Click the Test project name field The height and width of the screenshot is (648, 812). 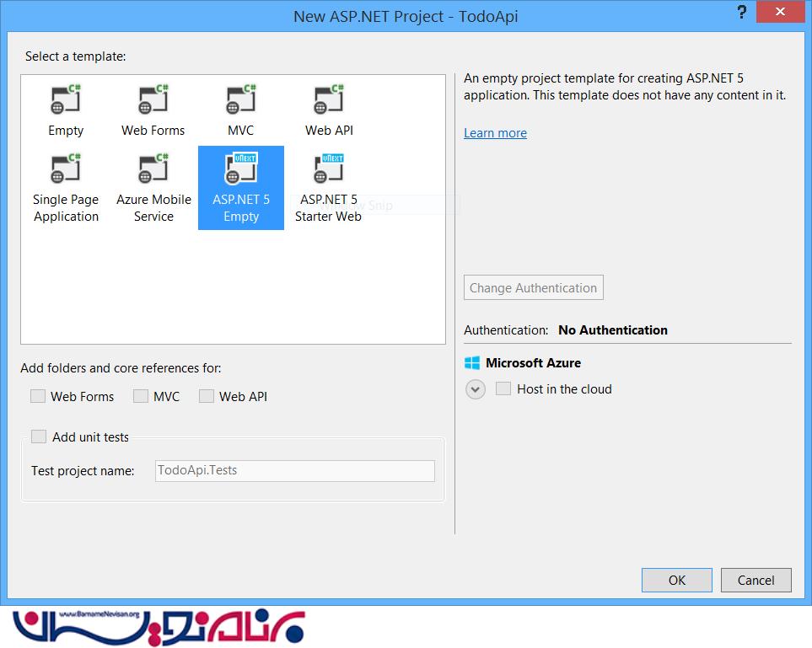(295, 470)
